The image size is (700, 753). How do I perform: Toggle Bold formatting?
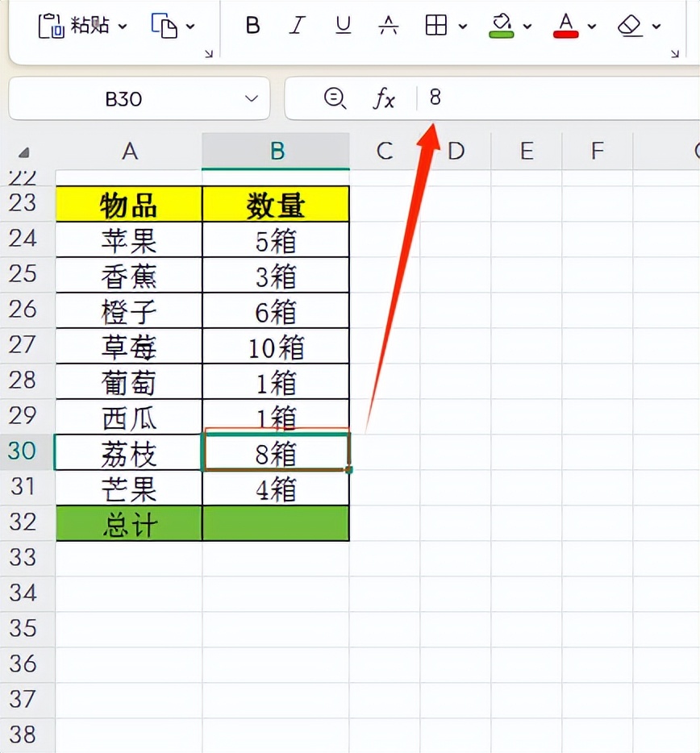click(252, 25)
